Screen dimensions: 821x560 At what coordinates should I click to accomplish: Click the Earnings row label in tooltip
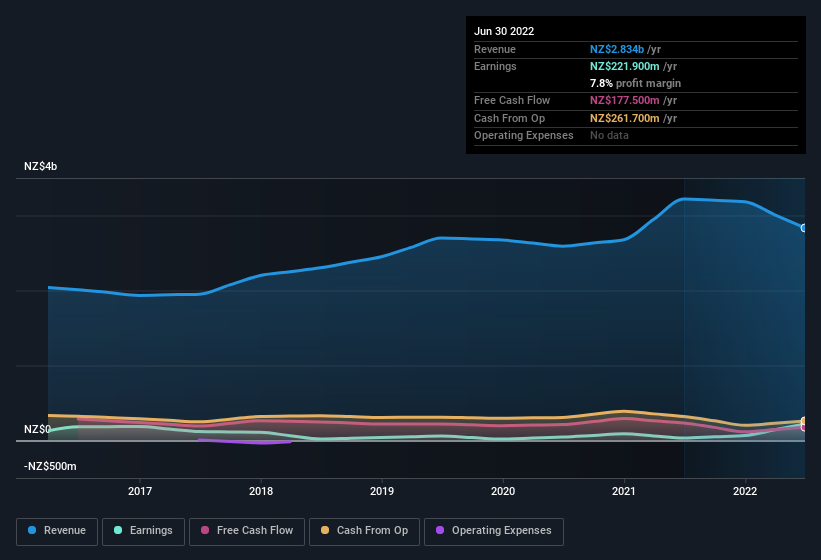495,66
